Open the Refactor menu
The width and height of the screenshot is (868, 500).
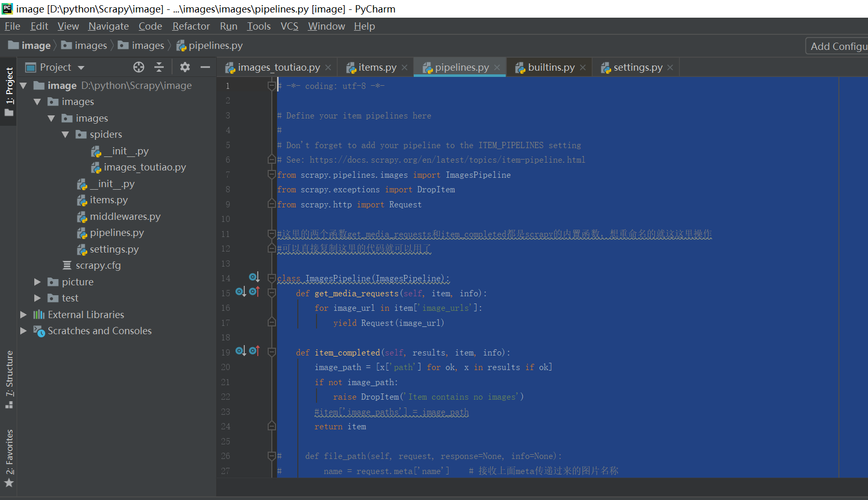191,26
